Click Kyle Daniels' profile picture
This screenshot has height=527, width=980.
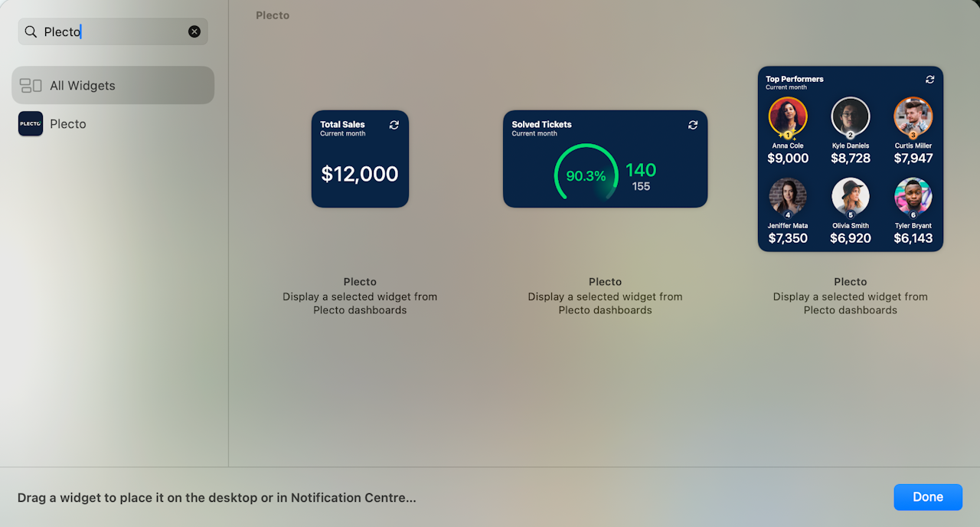(851, 116)
